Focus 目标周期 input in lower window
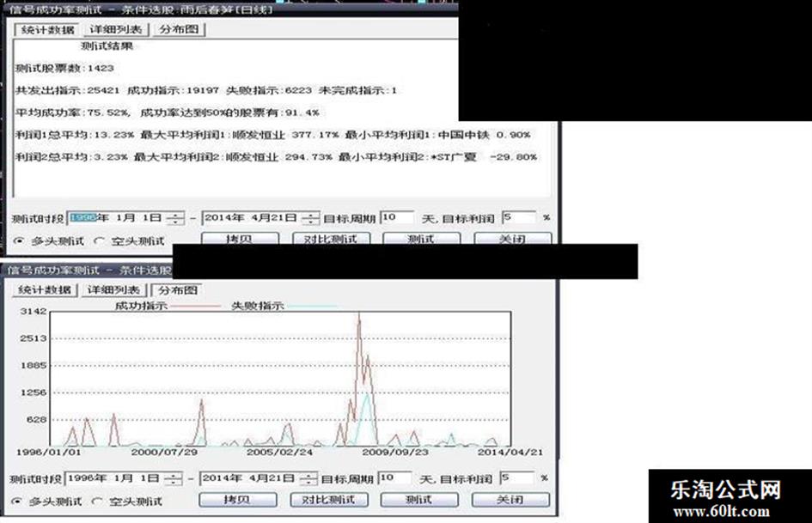The width and height of the screenshot is (812, 523). [x=395, y=478]
